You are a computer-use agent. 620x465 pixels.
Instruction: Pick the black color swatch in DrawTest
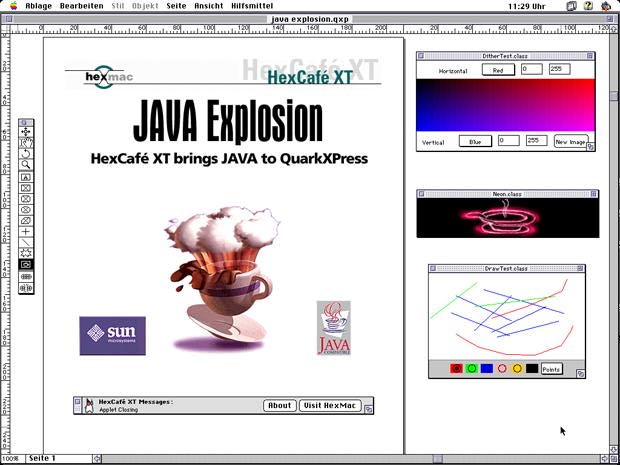[x=532, y=369]
